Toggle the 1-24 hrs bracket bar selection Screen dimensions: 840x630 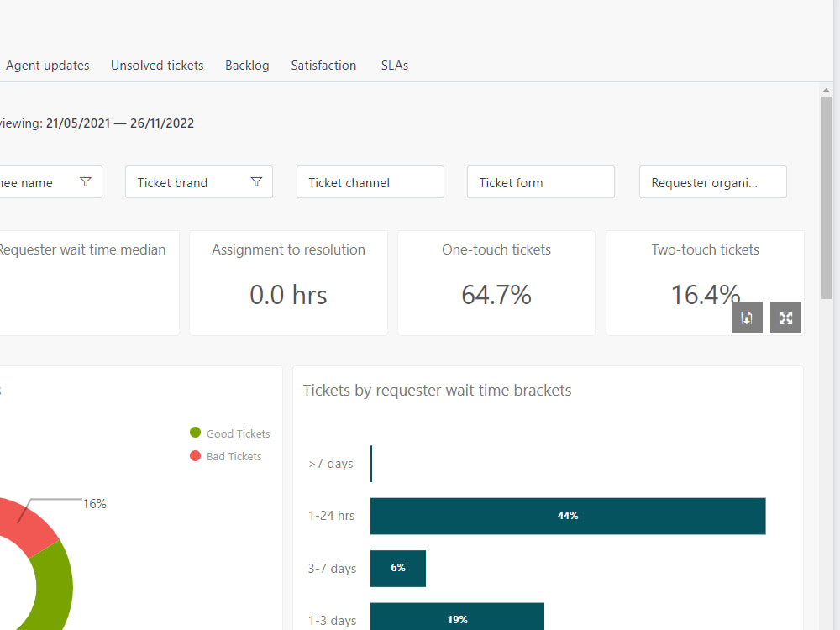tap(568, 516)
